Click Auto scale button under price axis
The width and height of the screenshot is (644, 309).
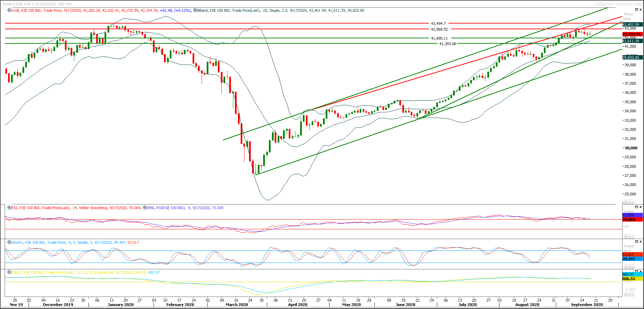tap(629, 202)
